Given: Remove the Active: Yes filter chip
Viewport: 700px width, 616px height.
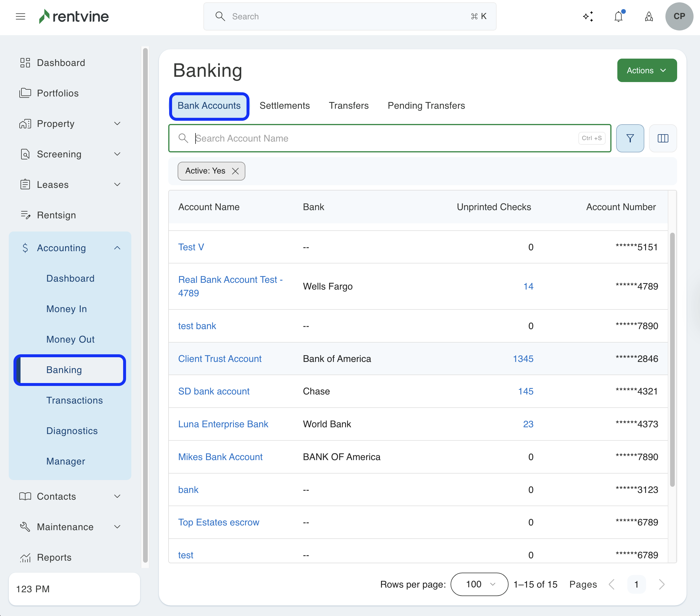Looking at the screenshot, I should 235,171.
